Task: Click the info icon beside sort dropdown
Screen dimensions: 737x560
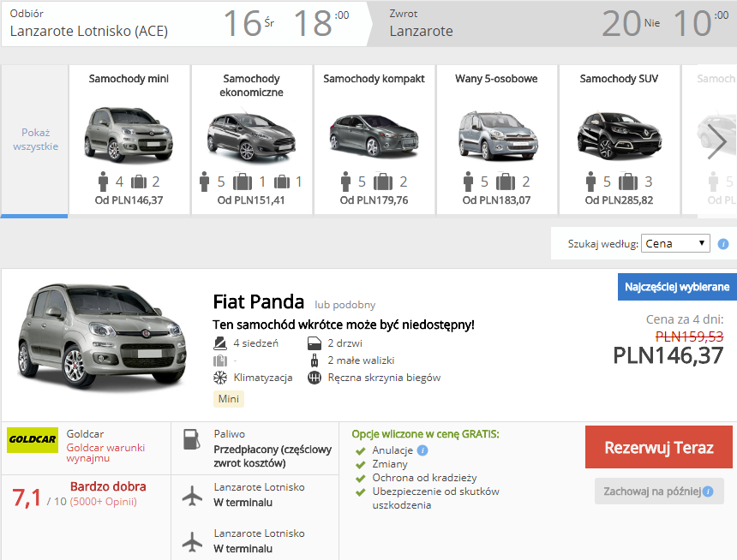Action: click(x=723, y=244)
